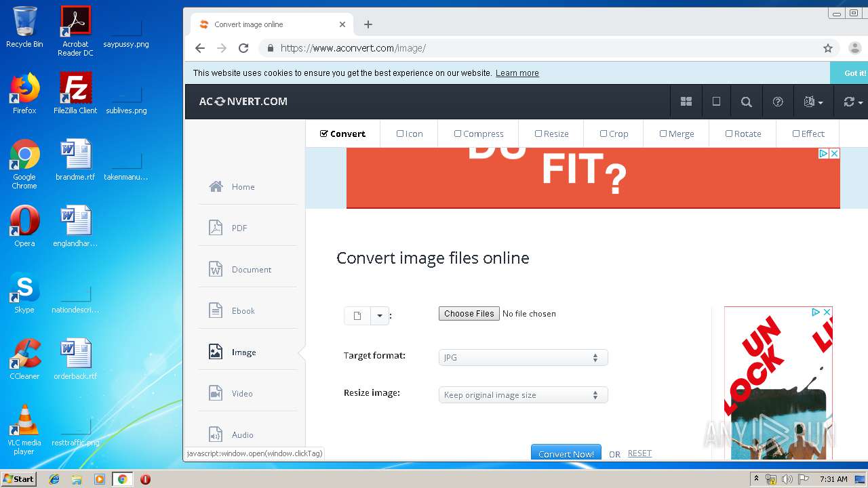Click the Learn more cookie link
This screenshot has width=868, height=488.
coord(517,73)
